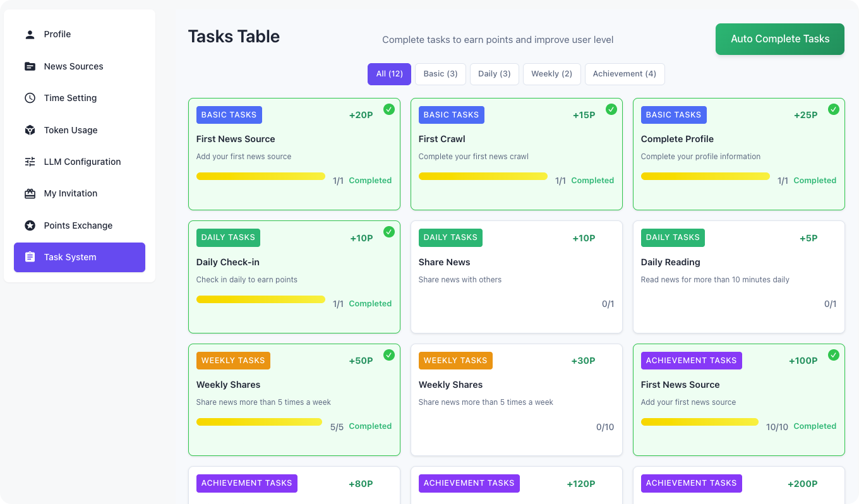Click the Task System clipboard icon
859x504 pixels.
(x=30, y=257)
